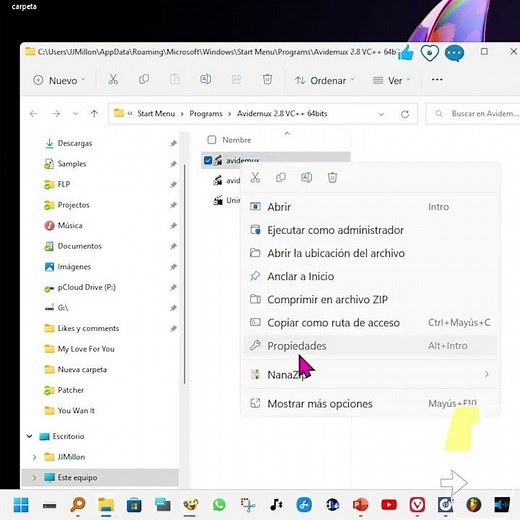520x520 pixels.
Task: Click the Windows Start button
Action: point(21,505)
